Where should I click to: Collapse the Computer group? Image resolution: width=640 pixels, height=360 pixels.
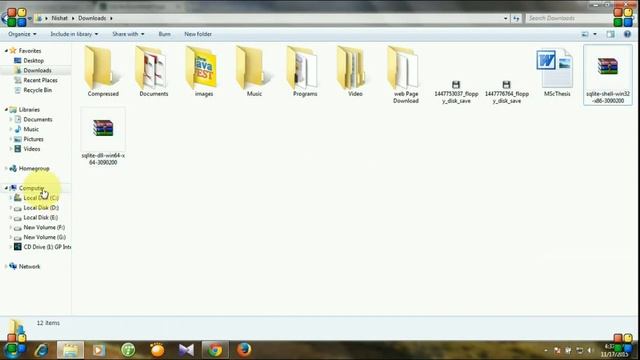click(6, 188)
